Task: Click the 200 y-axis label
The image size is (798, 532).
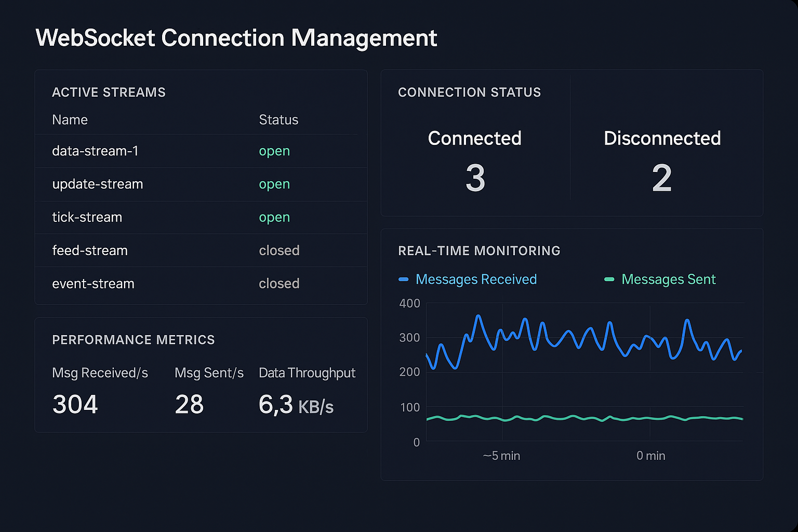Action: pos(409,372)
